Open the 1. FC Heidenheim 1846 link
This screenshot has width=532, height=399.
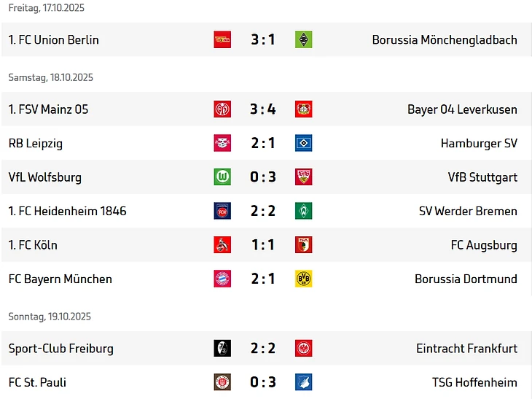[67, 211]
